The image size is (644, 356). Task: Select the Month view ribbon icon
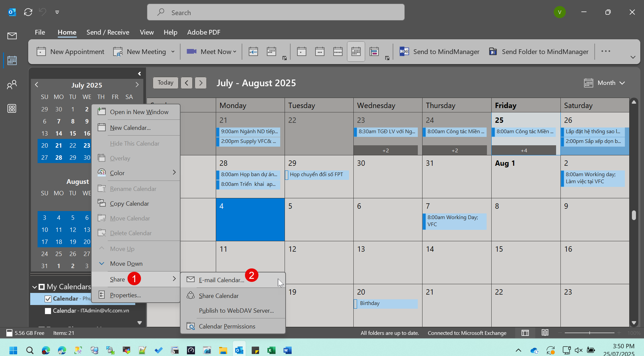click(x=356, y=52)
